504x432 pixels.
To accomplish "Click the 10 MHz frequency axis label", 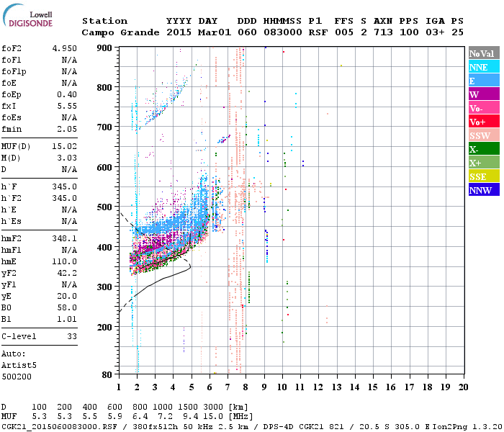I will (282, 387).
